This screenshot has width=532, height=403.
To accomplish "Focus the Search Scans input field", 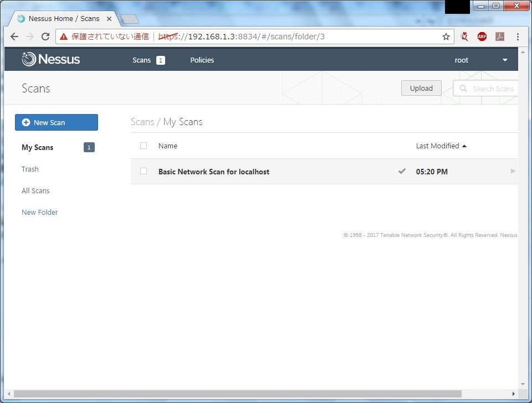I will click(485, 89).
